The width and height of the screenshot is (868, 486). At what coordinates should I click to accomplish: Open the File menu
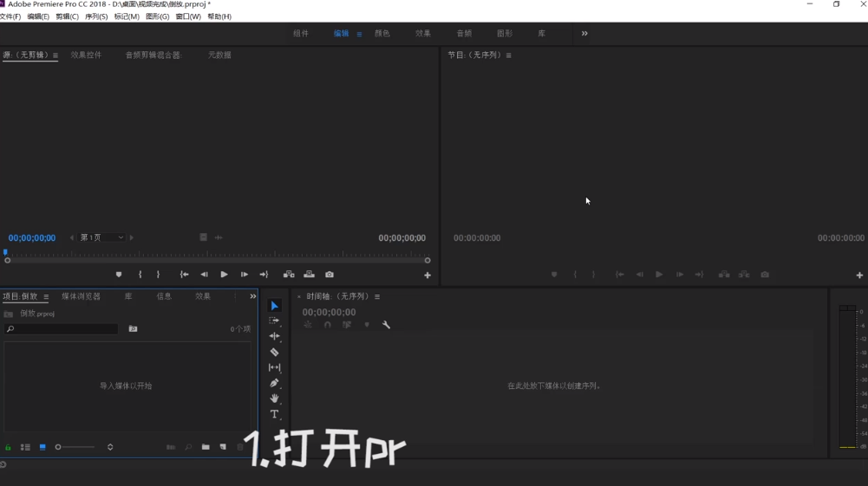click(x=10, y=16)
